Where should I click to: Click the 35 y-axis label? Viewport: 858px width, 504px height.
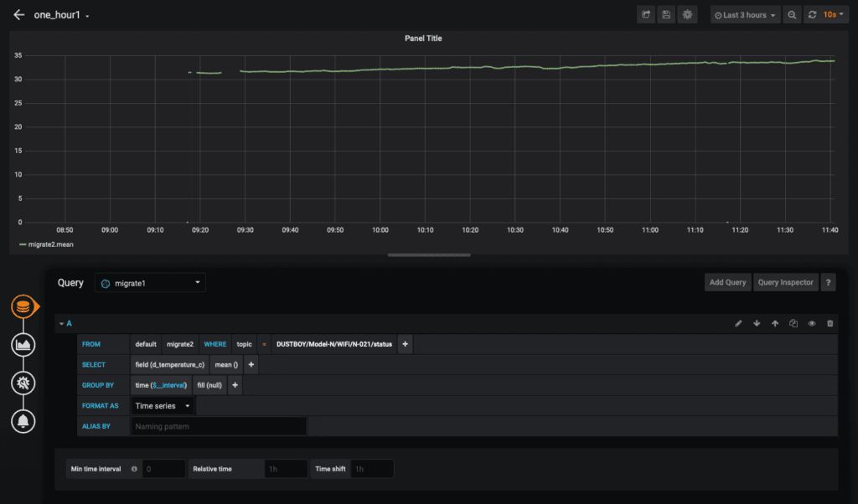point(18,55)
